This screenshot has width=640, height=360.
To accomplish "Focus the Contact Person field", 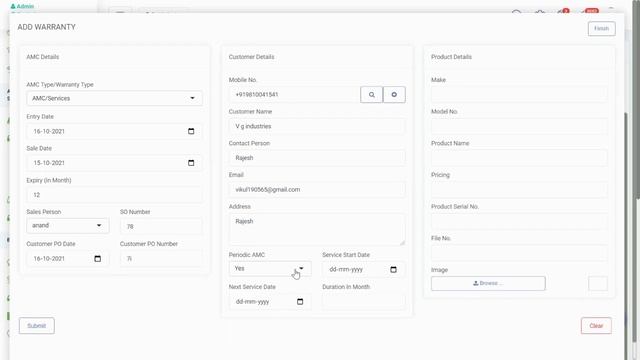I will [317, 158].
